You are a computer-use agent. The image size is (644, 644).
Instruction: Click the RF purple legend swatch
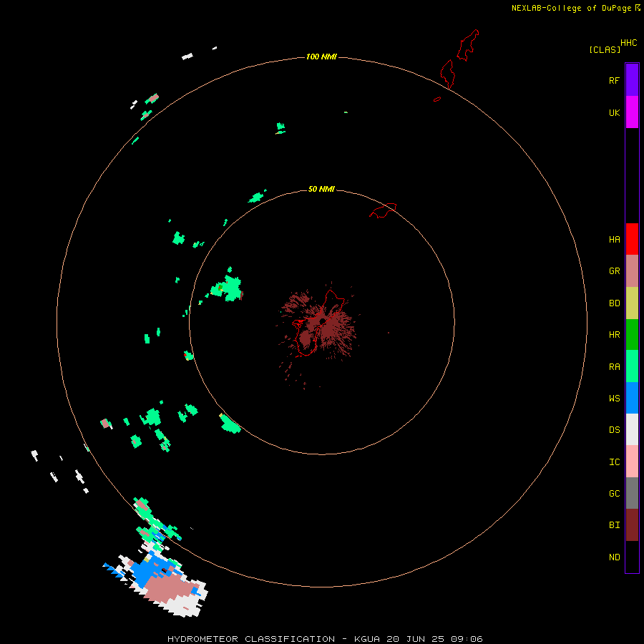(632, 80)
